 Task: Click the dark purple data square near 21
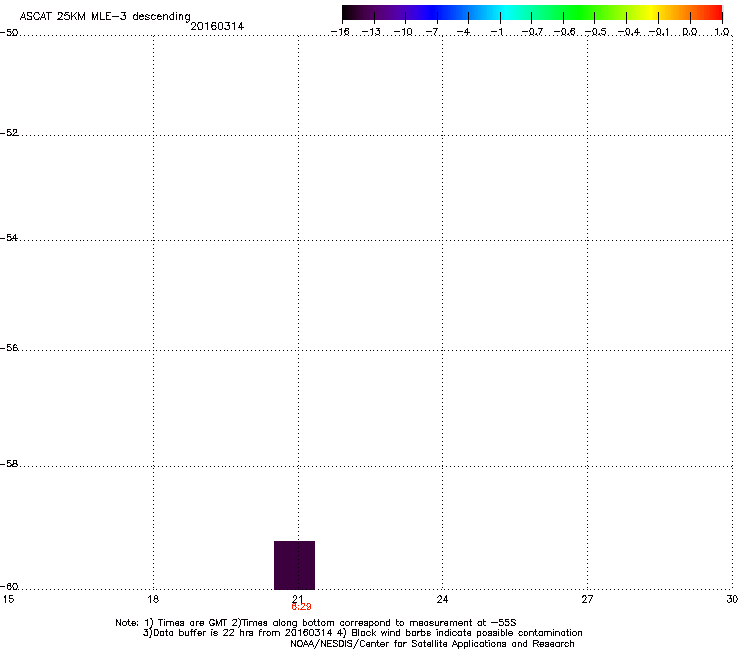click(294, 565)
